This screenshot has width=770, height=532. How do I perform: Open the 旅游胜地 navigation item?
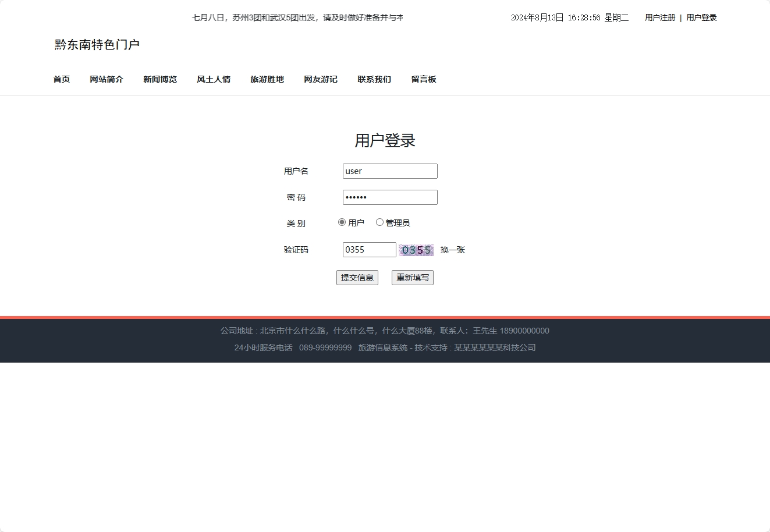point(267,79)
